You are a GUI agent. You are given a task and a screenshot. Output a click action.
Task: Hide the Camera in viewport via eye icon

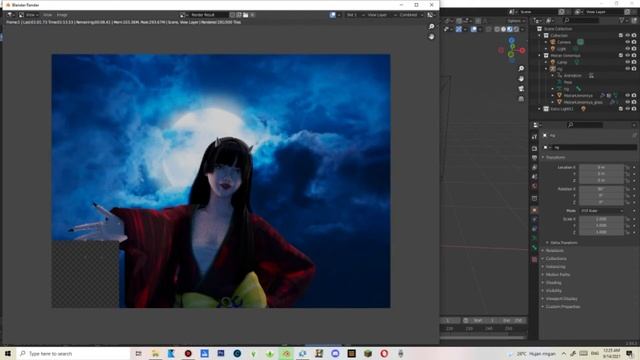[628, 42]
